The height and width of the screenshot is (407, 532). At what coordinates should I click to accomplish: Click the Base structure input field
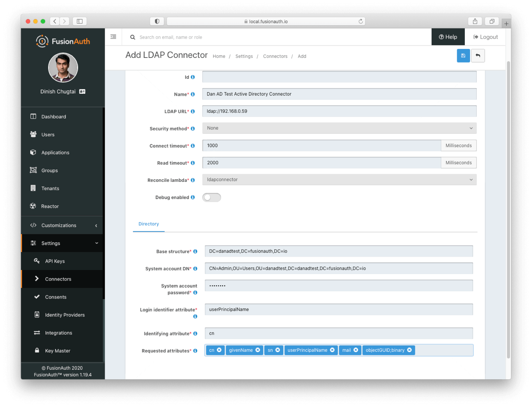(339, 251)
